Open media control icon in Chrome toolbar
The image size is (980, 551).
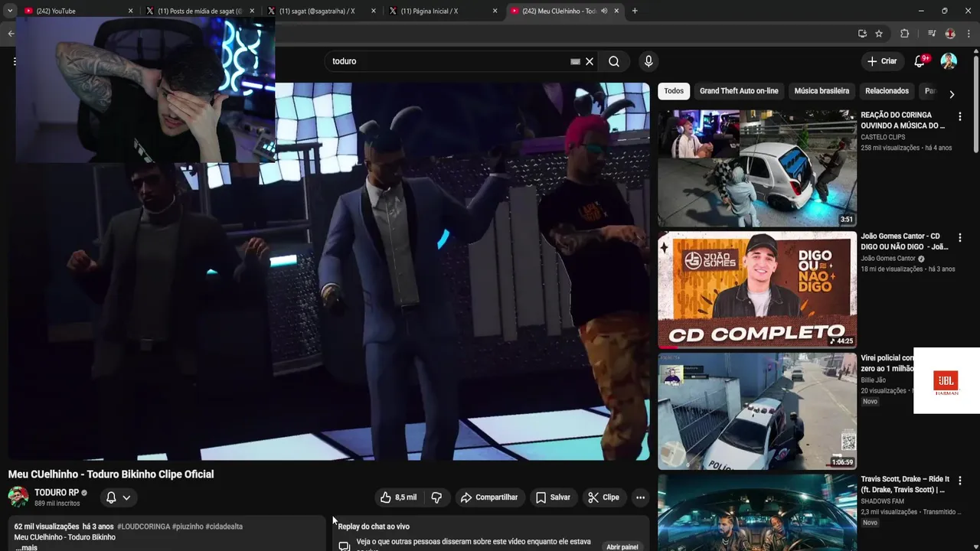(932, 34)
